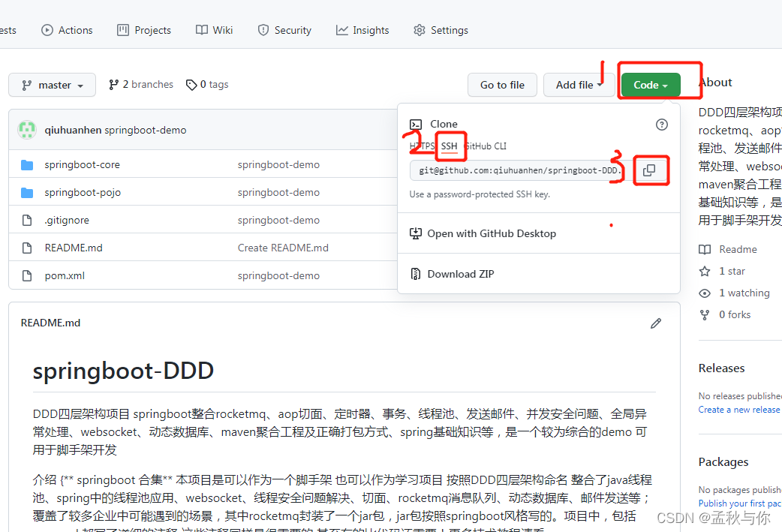
Task: Choose Download ZIP option
Action: coord(460,274)
